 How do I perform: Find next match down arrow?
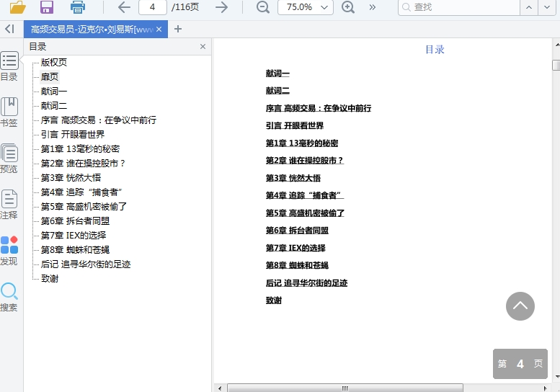(547, 7)
